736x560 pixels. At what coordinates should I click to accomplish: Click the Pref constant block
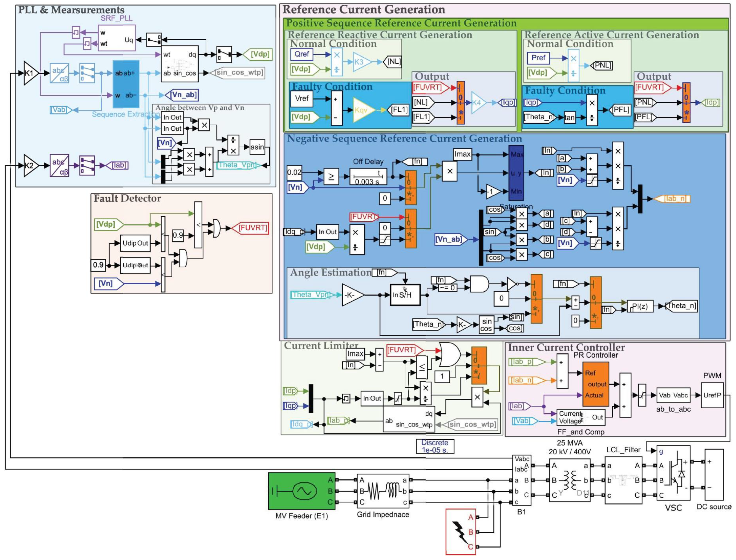point(538,58)
